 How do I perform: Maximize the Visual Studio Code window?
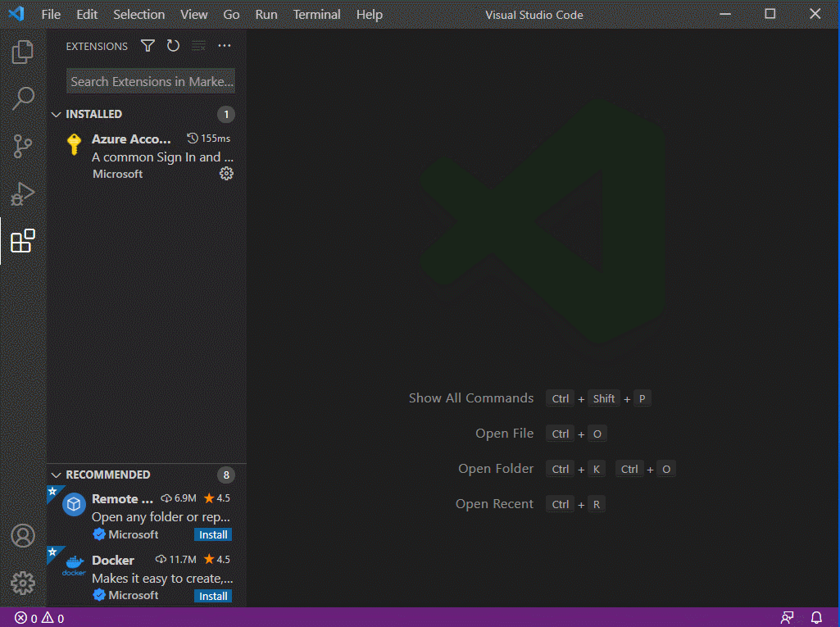click(770, 14)
